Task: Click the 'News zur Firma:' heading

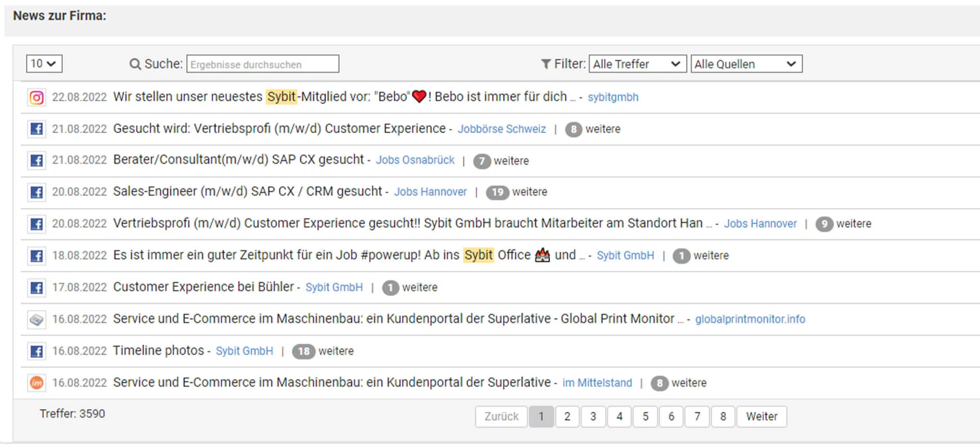Action: click(x=59, y=16)
